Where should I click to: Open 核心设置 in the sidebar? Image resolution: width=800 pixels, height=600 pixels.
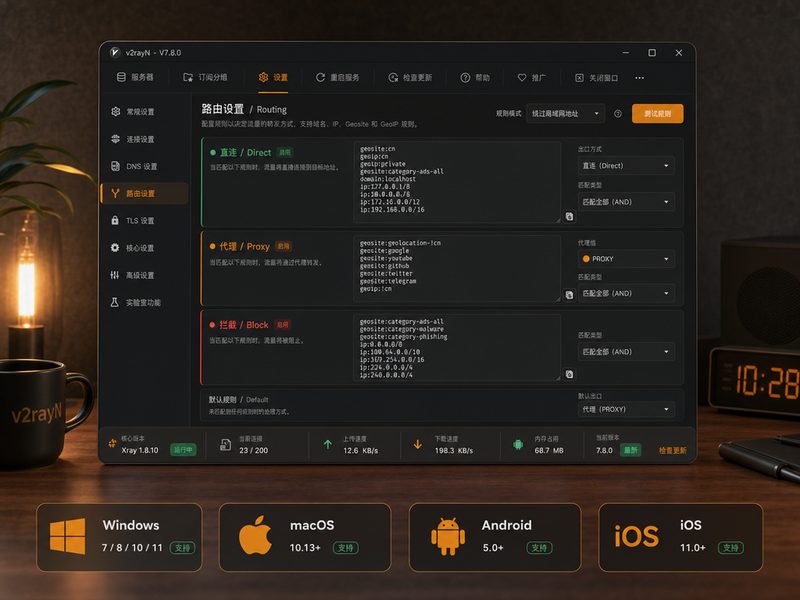click(144, 248)
